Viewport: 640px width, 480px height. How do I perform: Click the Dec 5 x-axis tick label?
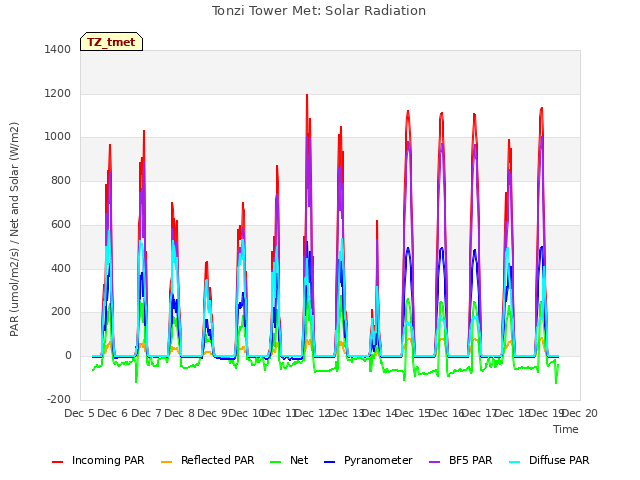coord(80,413)
